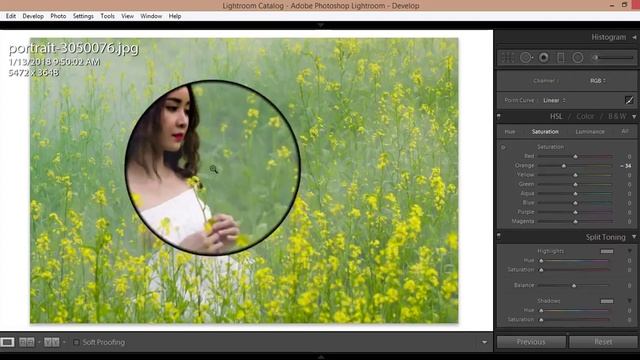640x360 pixels.
Task: Select HSL mode in panel header
Action: point(556,117)
